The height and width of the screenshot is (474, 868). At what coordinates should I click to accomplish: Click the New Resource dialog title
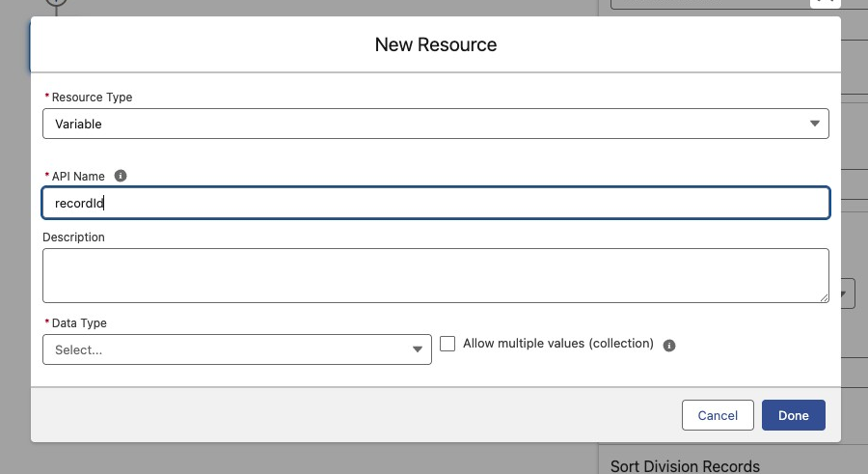coord(435,45)
